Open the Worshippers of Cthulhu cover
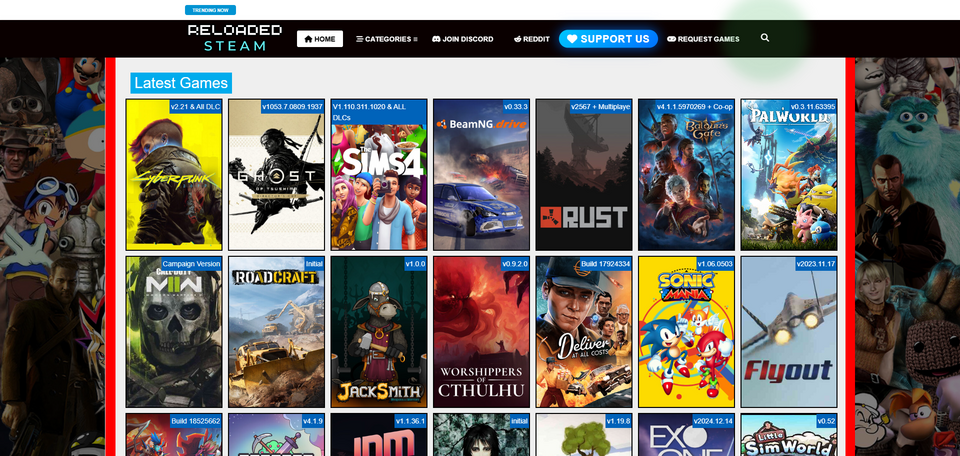This screenshot has width=960, height=456. (x=481, y=332)
